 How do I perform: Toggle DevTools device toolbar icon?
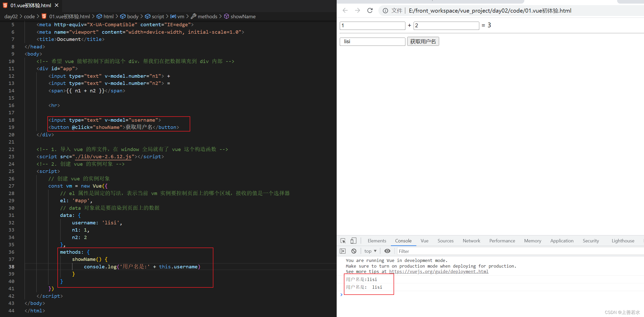353,241
